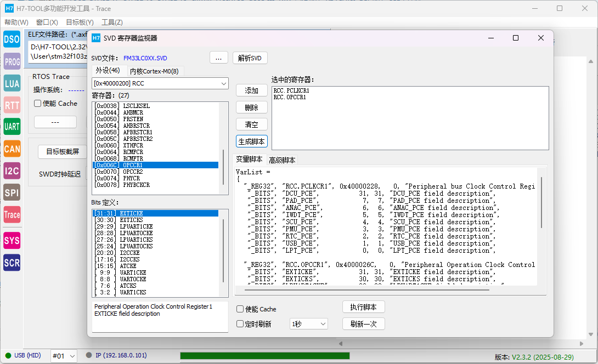This screenshot has width=598, height=364.
Task: Enable the 定时刷新 timed refresh checkbox
Action: coord(240,324)
